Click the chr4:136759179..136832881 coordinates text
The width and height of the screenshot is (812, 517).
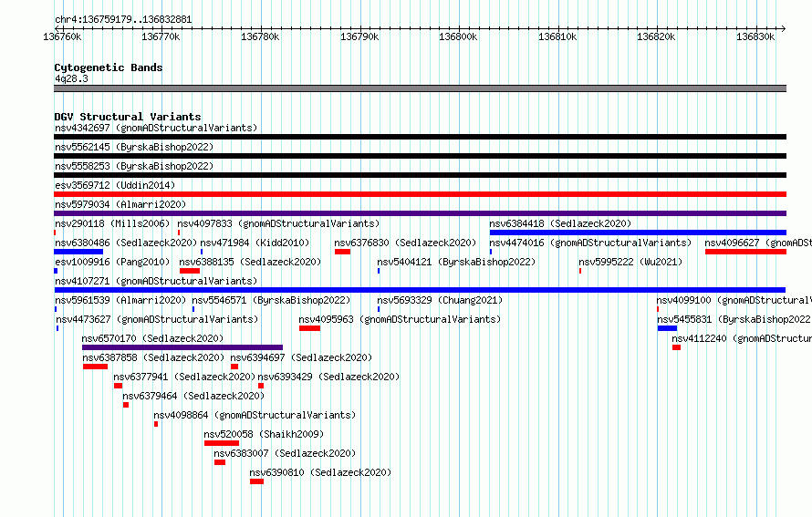pos(123,20)
